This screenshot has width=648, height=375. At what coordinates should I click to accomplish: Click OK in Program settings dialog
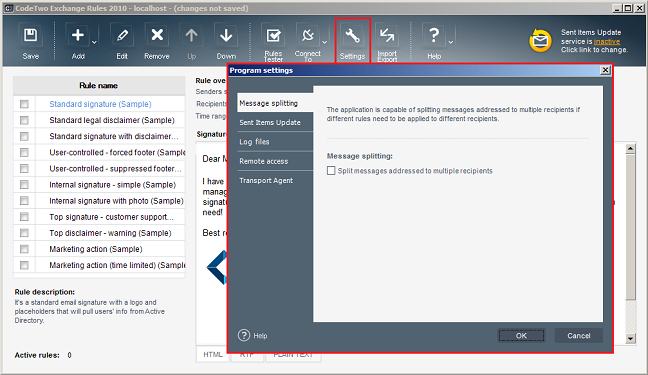pos(521,336)
